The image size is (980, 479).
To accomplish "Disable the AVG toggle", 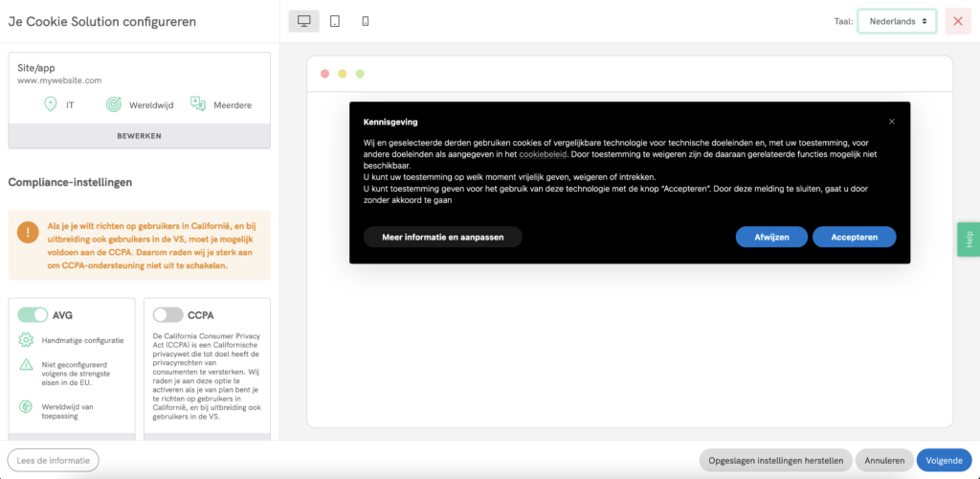I will 33,314.
